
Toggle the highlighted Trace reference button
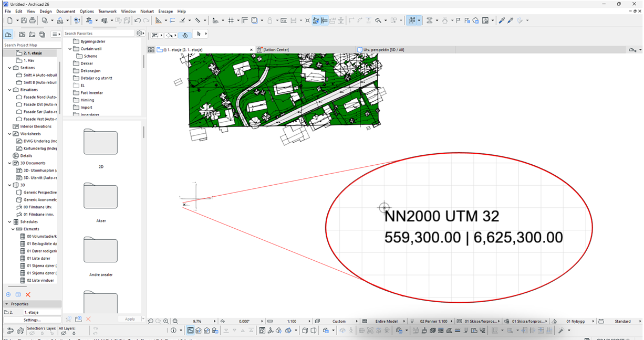point(412,20)
